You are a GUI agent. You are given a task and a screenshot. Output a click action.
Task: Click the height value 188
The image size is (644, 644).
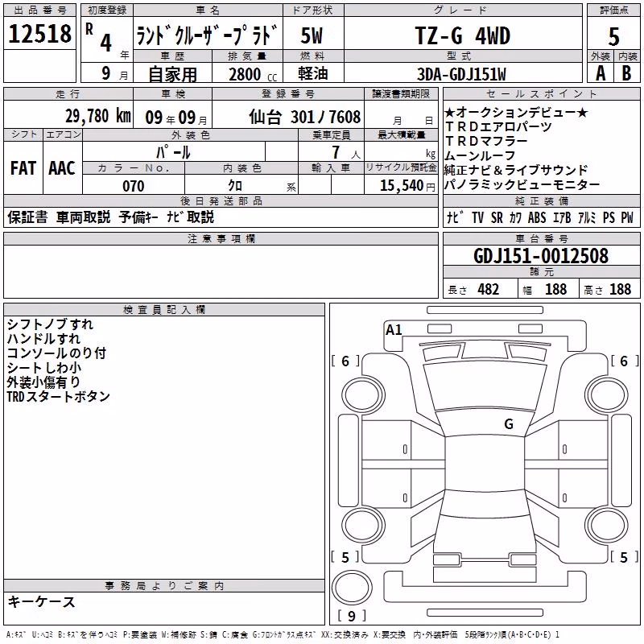[620, 290]
